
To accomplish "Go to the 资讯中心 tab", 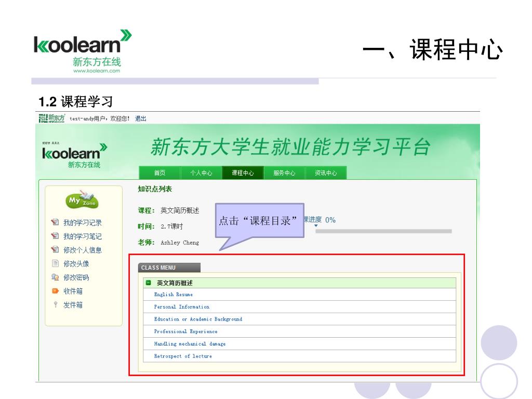I will coord(326,172).
